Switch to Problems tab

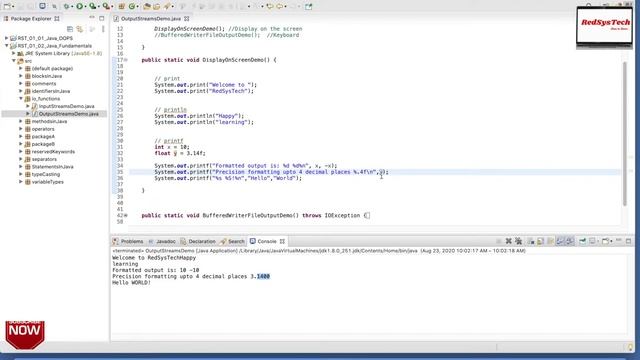tap(128, 241)
